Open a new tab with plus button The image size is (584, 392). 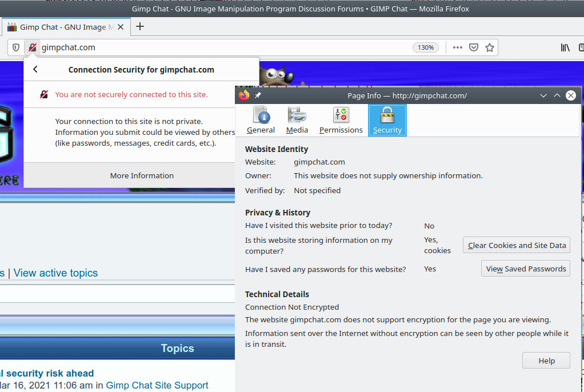(x=139, y=26)
